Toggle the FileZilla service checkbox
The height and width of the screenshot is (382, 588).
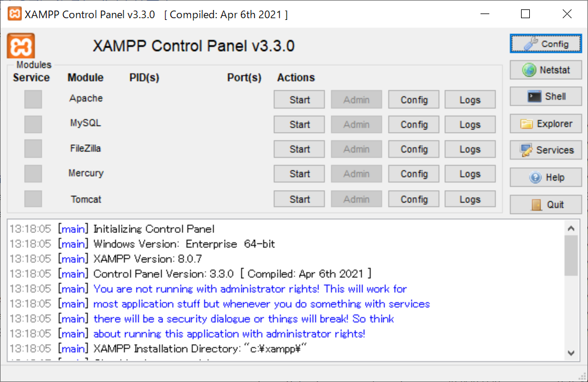click(x=33, y=148)
